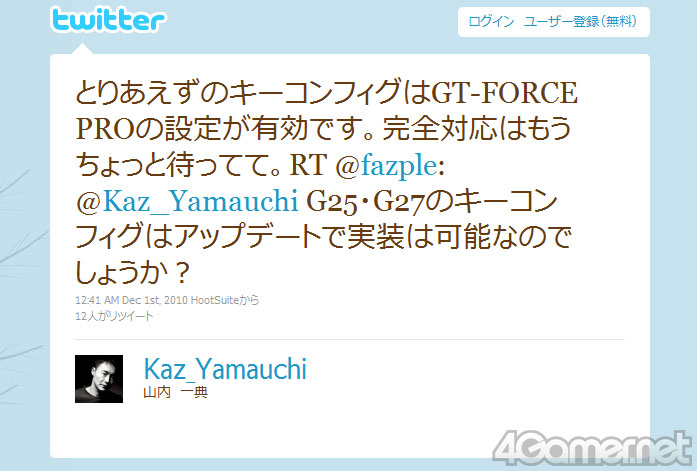Click the GT-FORCE text in the tweet

(x=505, y=93)
